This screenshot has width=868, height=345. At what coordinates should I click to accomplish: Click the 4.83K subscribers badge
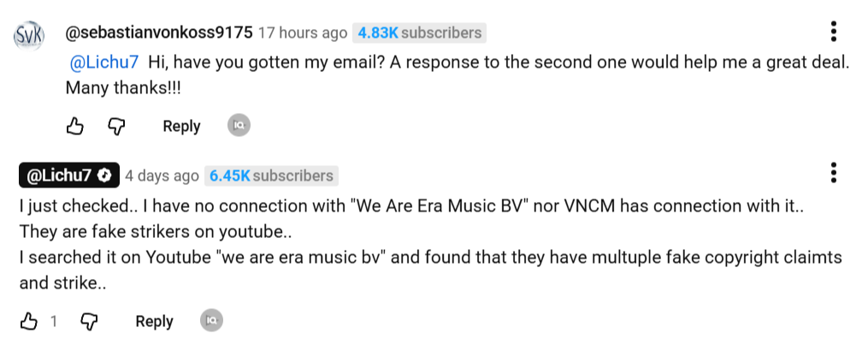[x=419, y=33]
